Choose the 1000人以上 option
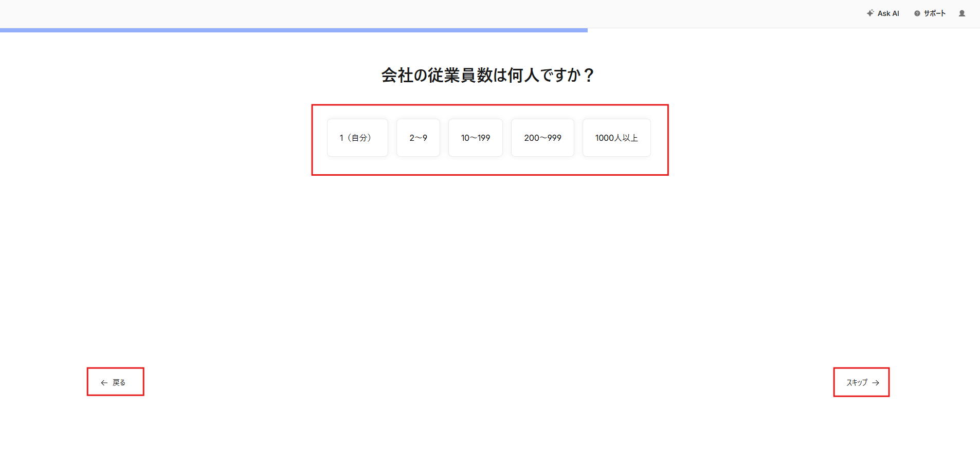Screen dimensions: 980x465 (616, 138)
